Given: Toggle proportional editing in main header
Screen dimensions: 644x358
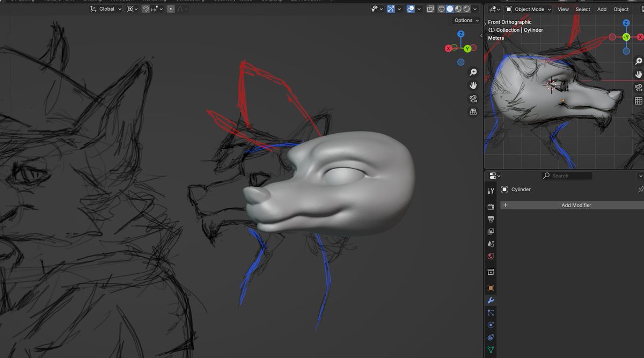Looking at the screenshot, I should tap(171, 9).
